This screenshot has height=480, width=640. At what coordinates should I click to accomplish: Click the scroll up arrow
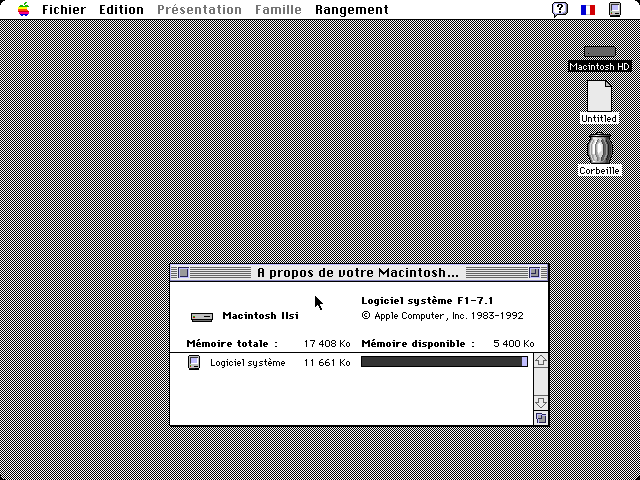coord(541,360)
